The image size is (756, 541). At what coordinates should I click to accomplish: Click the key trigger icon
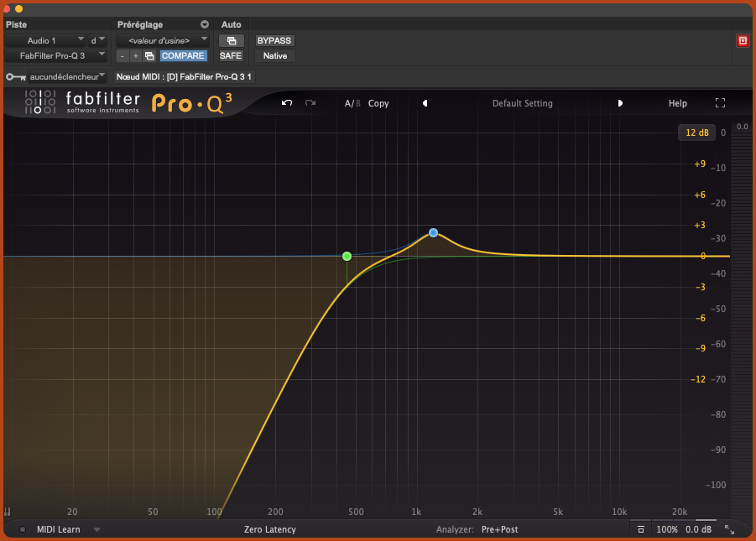pyautogui.click(x=15, y=76)
